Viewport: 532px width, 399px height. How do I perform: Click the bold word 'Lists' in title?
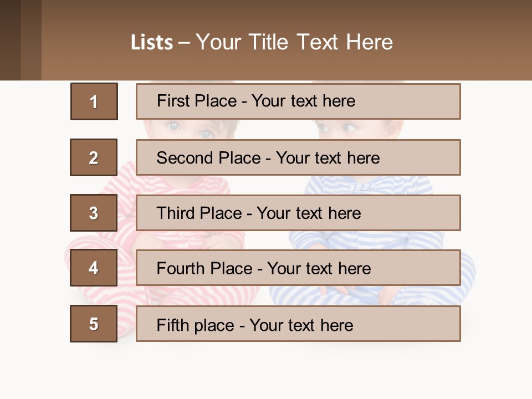point(152,43)
